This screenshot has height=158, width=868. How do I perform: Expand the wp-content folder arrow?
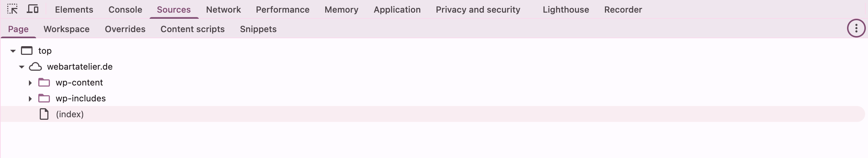tap(30, 83)
